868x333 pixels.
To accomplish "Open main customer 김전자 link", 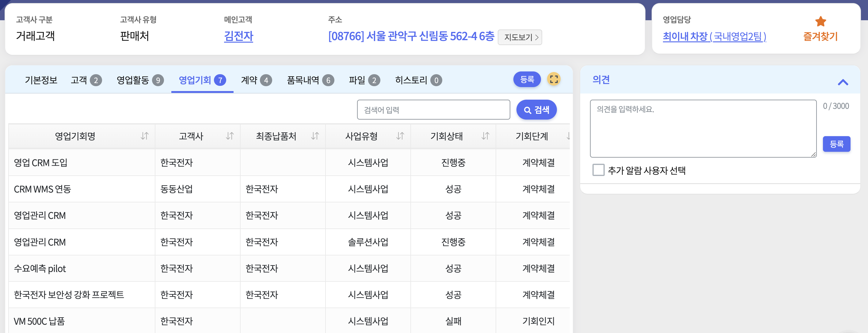I will point(238,36).
